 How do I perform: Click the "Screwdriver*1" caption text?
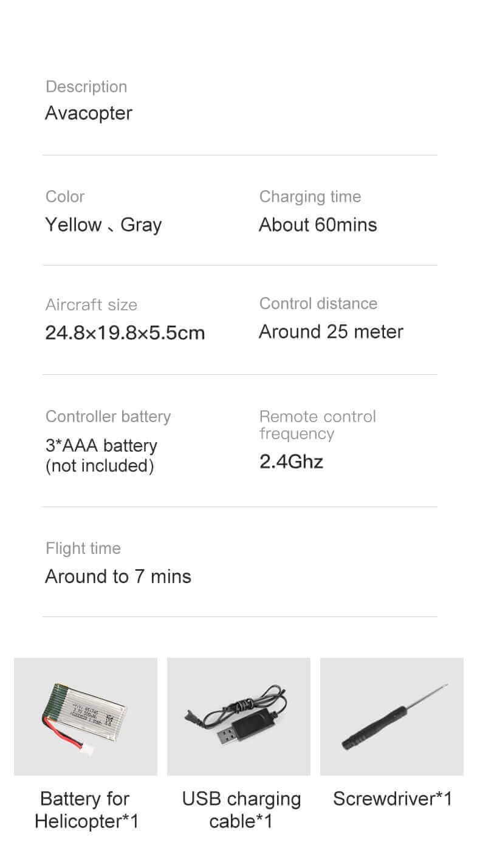pos(393,798)
